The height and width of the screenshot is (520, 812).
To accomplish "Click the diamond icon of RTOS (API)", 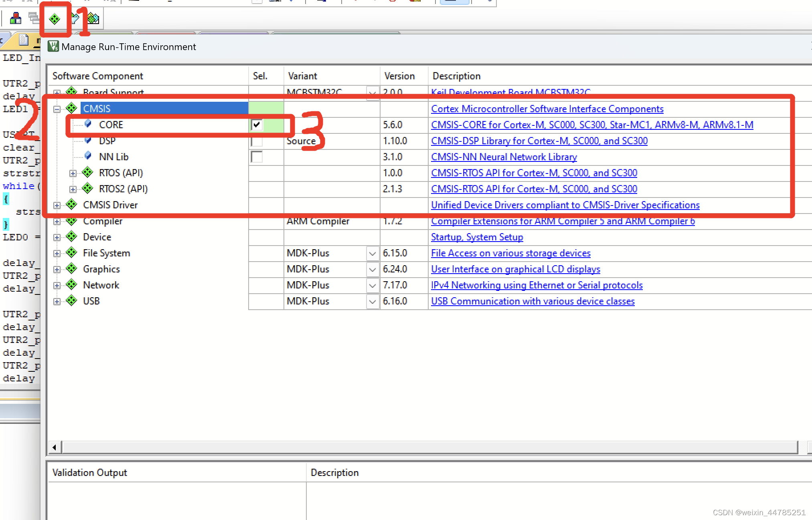I will coord(87,173).
